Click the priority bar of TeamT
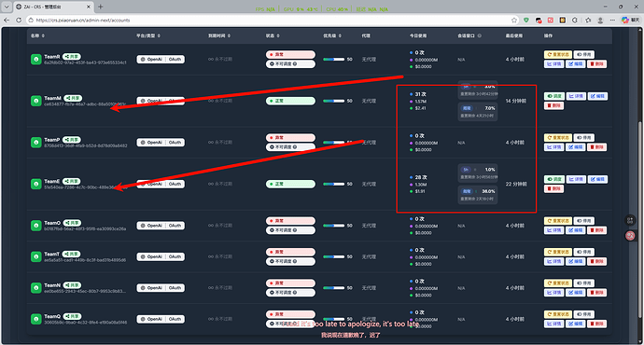 333,256
